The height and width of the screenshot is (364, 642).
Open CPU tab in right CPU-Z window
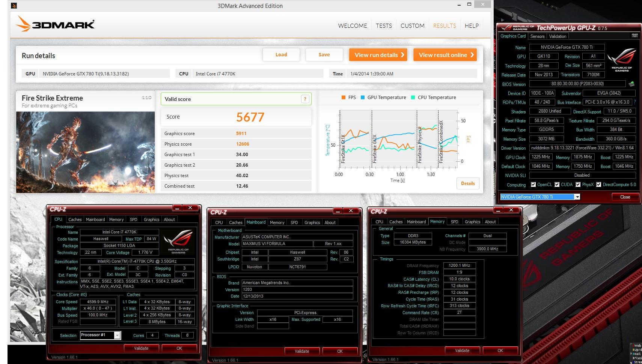click(379, 222)
